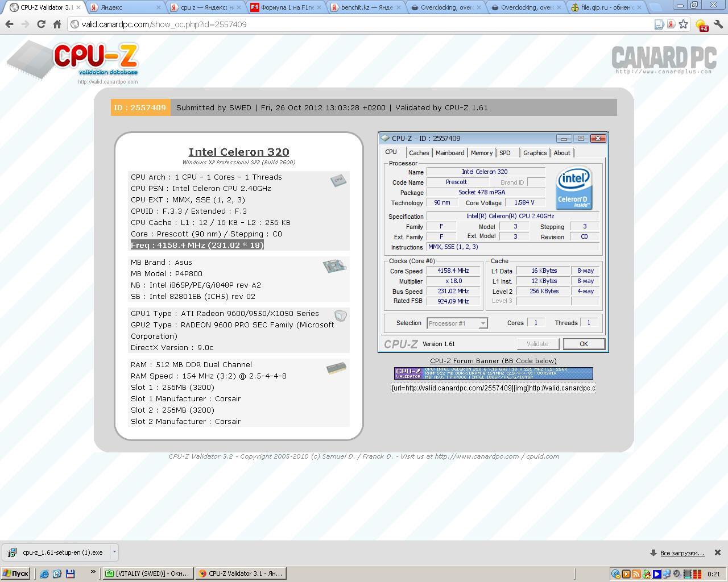Click the RAM module icon beside RAM info

[x=336, y=368]
